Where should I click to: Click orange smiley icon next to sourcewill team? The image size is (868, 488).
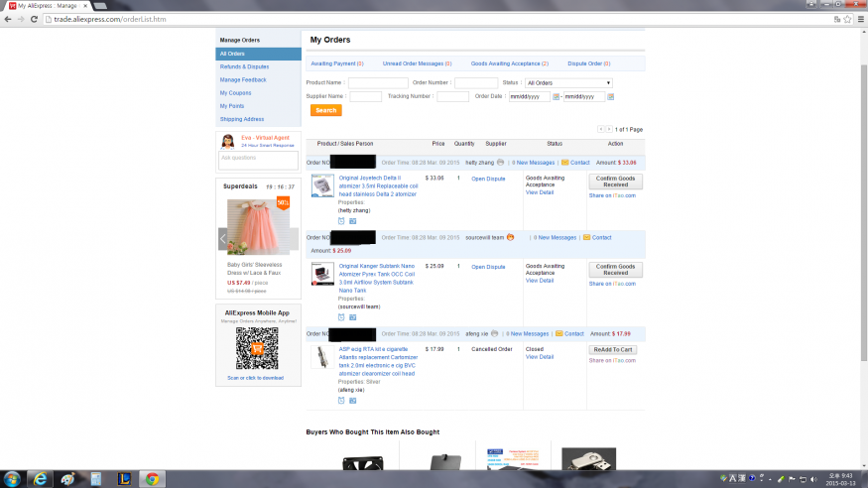511,237
